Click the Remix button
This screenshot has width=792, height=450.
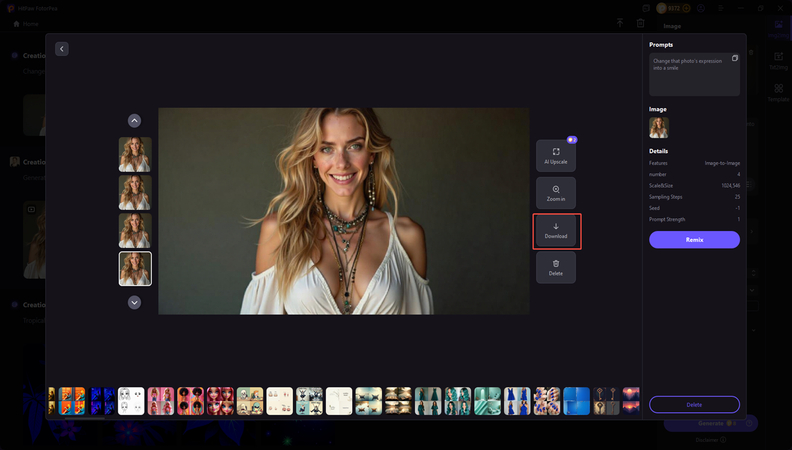[x=694, y=239]
